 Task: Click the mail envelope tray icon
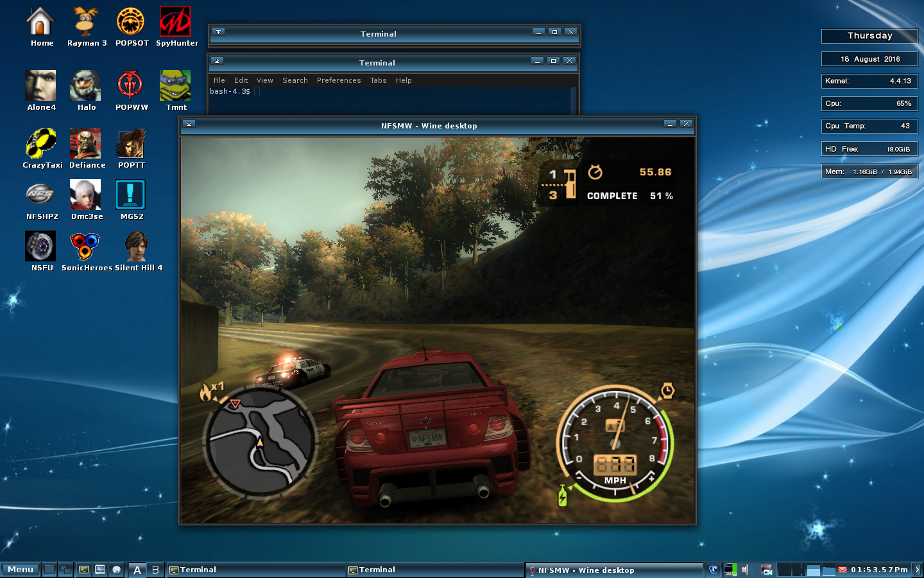[843, 570]
